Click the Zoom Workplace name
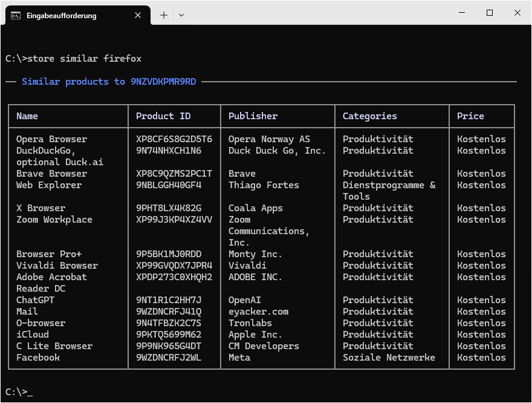Image resolution: width=532 pixels, height=403 pixels. pyautogui.click(x=54, y=220)
